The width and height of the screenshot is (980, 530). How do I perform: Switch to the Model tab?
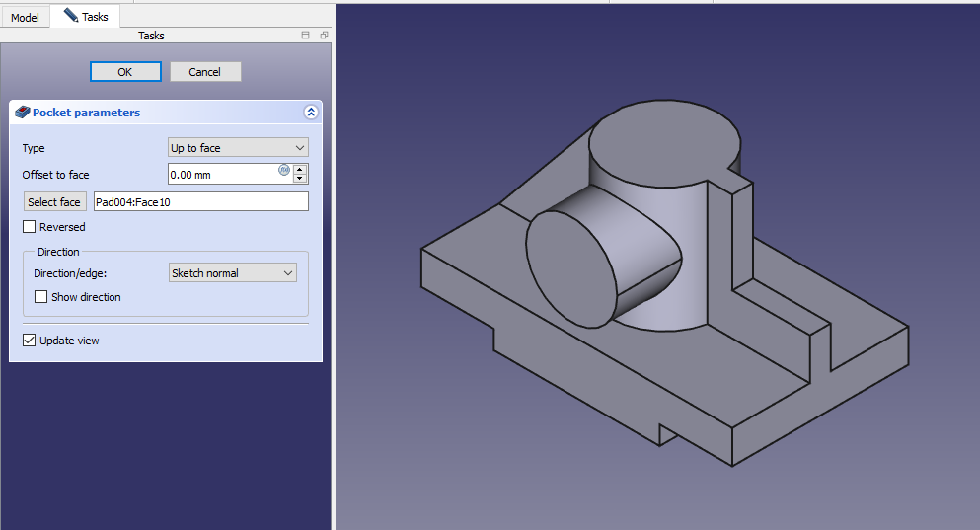(x=25, y=18)
